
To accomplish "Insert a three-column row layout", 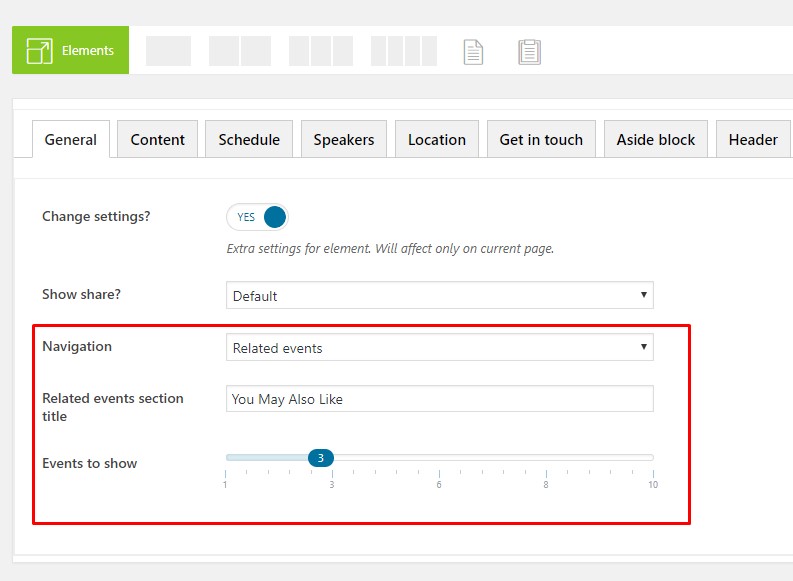I will [x=320, y=51].
